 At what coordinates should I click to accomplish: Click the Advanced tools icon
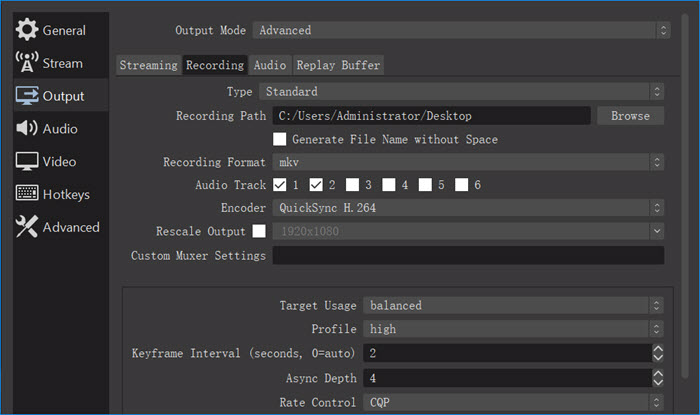(x=27, y=226)
